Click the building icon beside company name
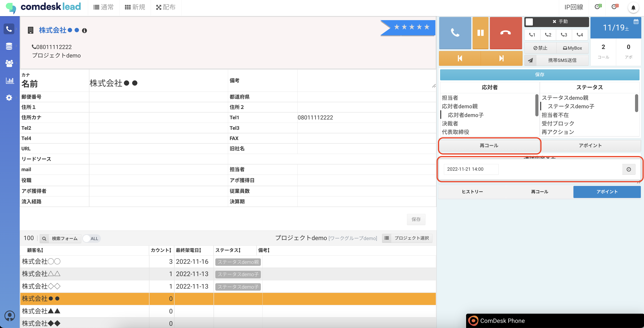This screenshot has width=644, height=328. point(30,30)
